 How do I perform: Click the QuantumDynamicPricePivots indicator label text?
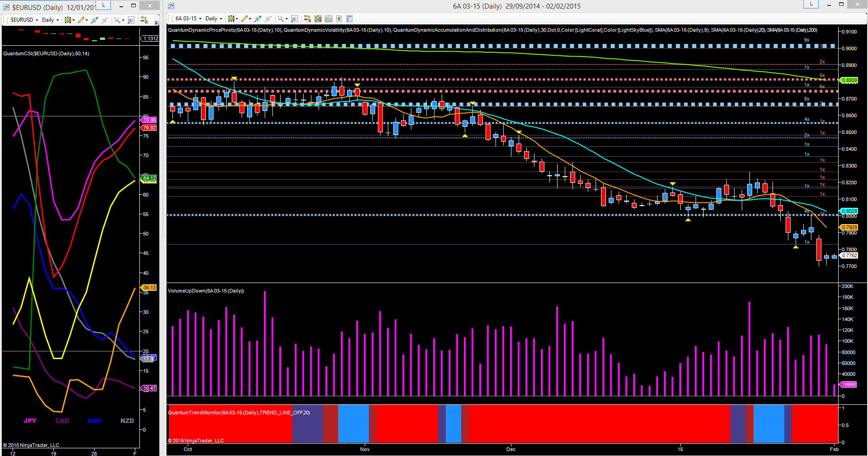coord(225,30)
